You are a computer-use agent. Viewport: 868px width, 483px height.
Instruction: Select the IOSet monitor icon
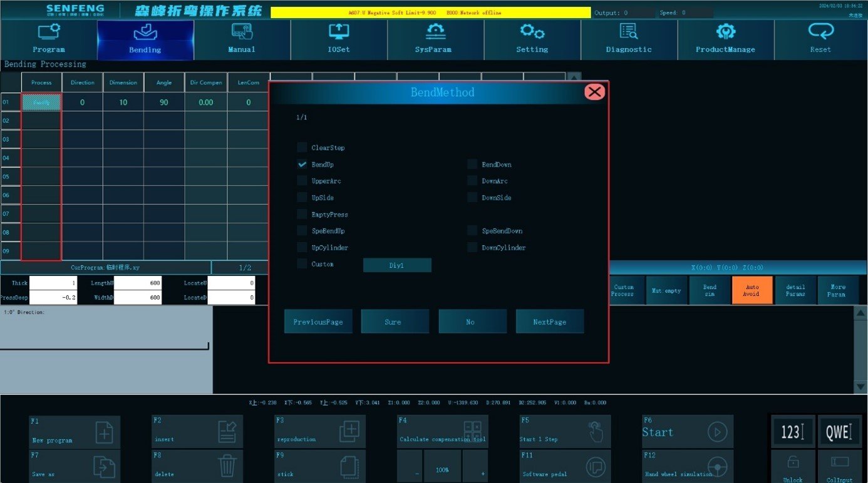click(339, 31)
